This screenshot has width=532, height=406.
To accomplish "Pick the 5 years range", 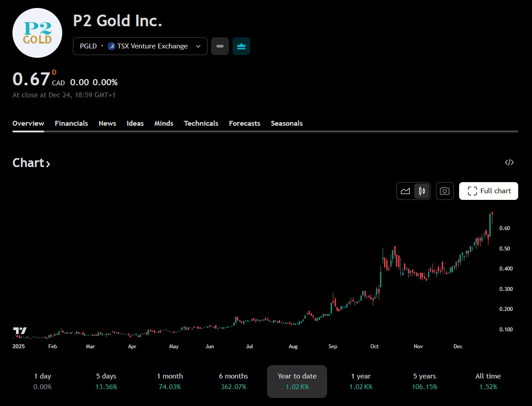I will [424, 381].
